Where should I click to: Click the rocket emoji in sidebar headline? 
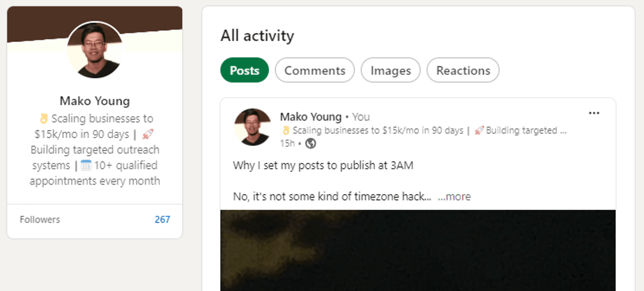(148, 134)
